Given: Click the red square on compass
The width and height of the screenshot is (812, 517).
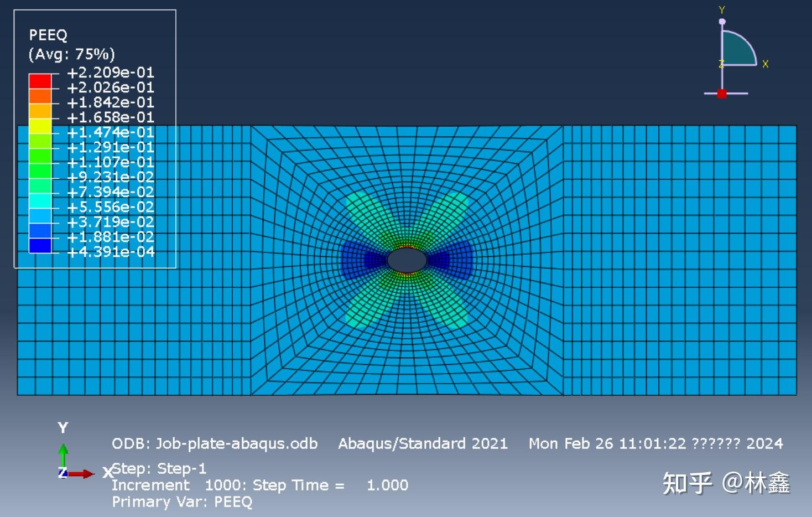Looking at the screenshot, I should click(x=722, y=94).
